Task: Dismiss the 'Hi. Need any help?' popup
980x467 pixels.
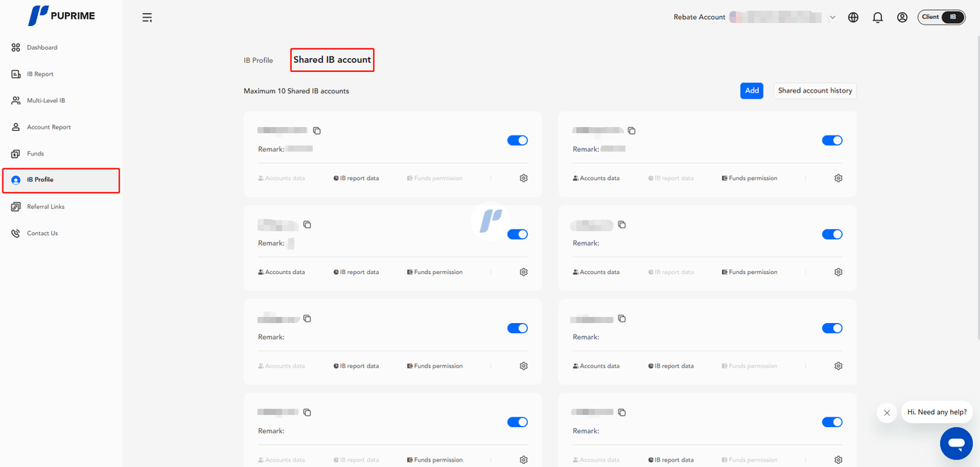Action: click(887, 413)
